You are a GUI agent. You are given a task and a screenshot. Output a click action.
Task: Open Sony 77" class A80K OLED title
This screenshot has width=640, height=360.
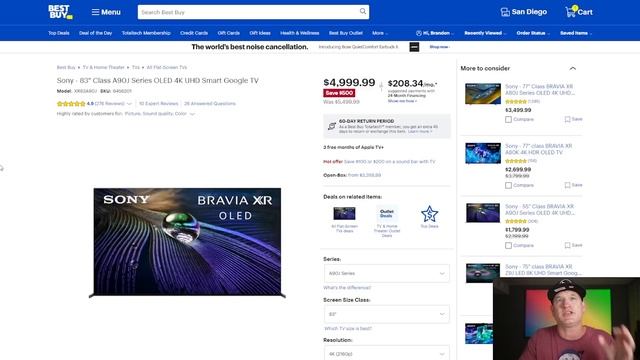538,149
